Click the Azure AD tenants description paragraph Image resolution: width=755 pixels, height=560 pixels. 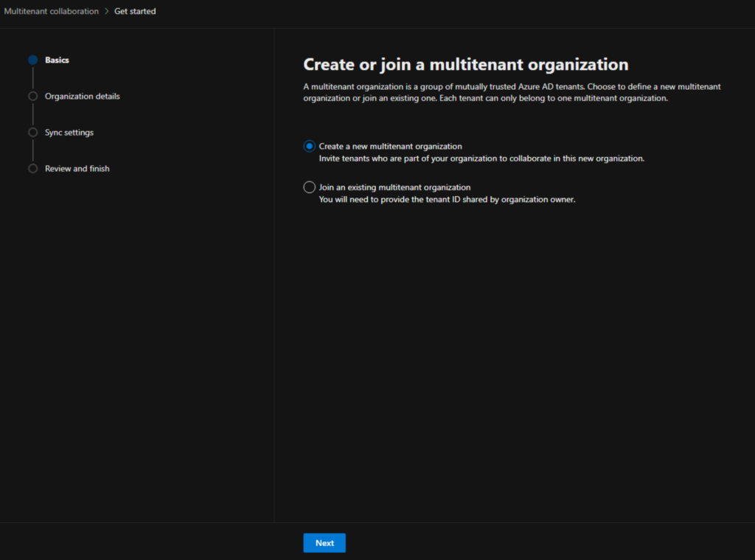pyautogui.click(x=512, y=92)
